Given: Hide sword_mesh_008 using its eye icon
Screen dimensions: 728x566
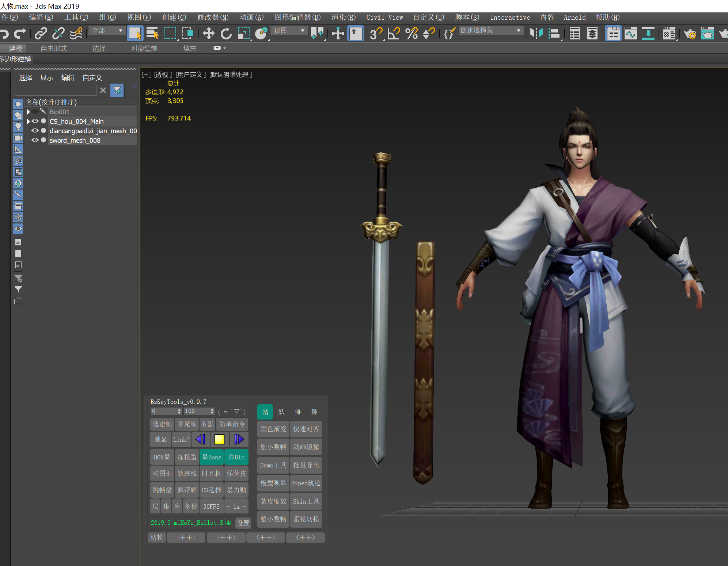Looking at the screenshot, I should 35,140.
